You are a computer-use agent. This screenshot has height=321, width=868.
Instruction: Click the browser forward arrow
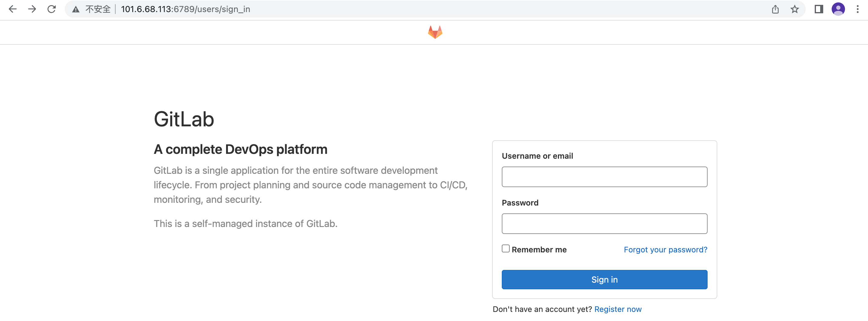point(32,9)
